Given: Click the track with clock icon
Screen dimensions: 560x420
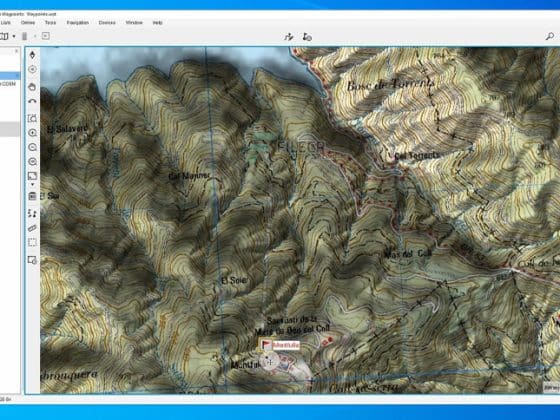Looking at the screenshot, I should tap(308, 36).
